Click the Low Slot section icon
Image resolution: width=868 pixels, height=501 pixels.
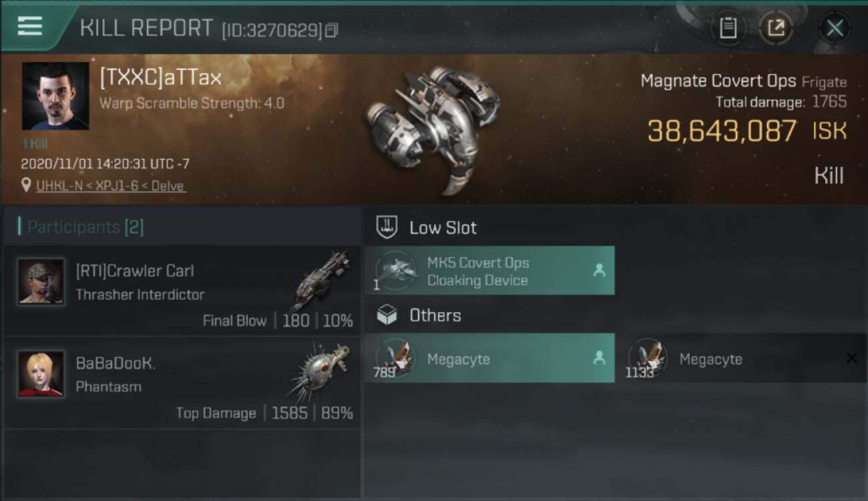tap(387, 227)
